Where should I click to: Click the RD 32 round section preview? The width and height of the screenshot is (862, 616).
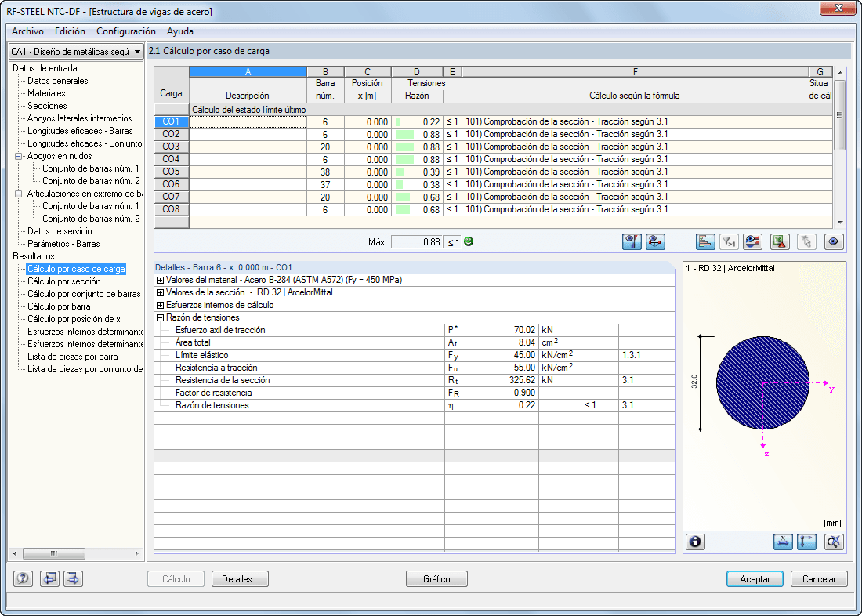click(x=762, y=382)
